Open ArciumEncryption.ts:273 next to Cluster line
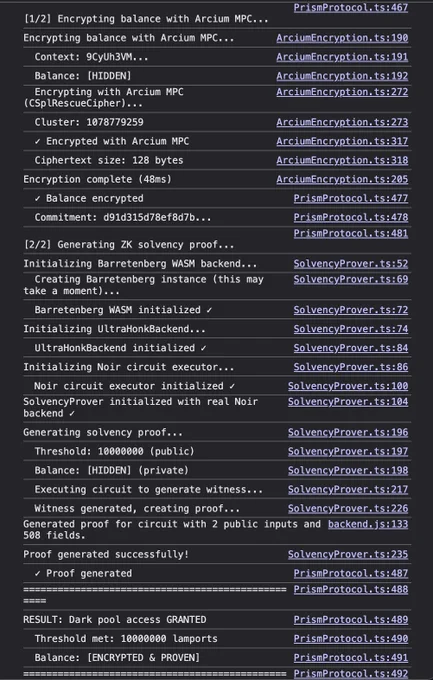The height and width of the screenshot is (680, 433). pos(342,122)
